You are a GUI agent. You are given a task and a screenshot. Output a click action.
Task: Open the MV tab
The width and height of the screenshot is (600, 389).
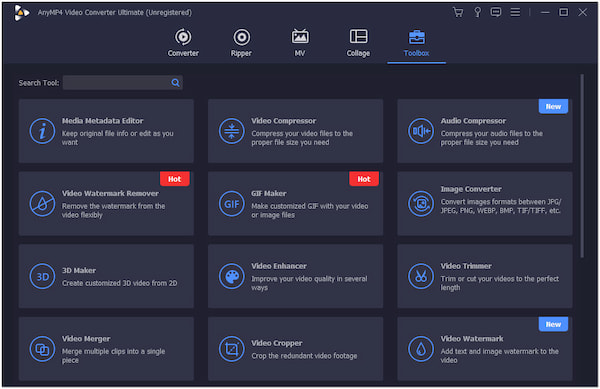point(300,43)
